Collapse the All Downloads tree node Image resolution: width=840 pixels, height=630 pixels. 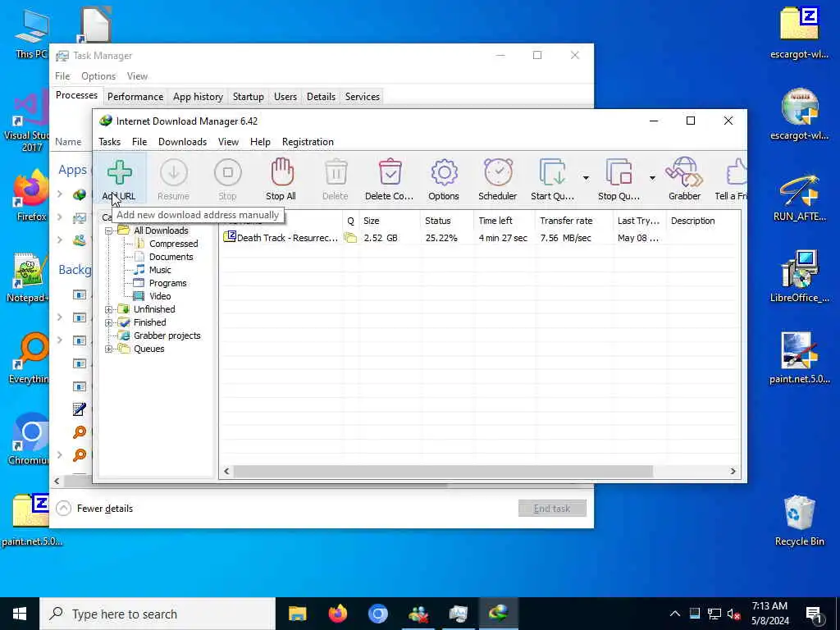click(109, 231)
